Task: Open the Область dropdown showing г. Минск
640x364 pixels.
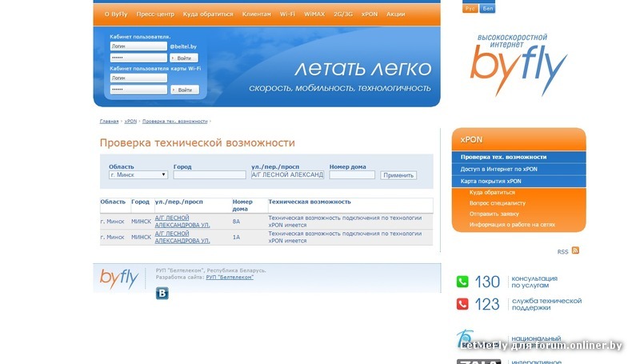Action: coord(138,174)
